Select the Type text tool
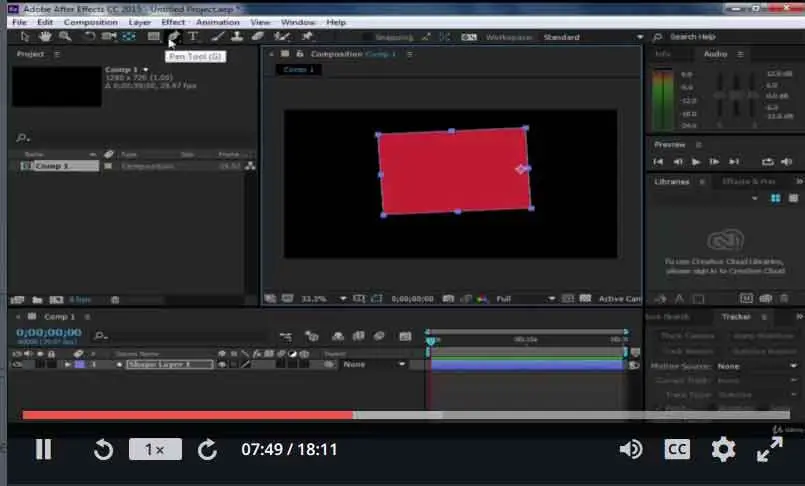The width and height of the screenshot is (805, 486). pos(194,36)
